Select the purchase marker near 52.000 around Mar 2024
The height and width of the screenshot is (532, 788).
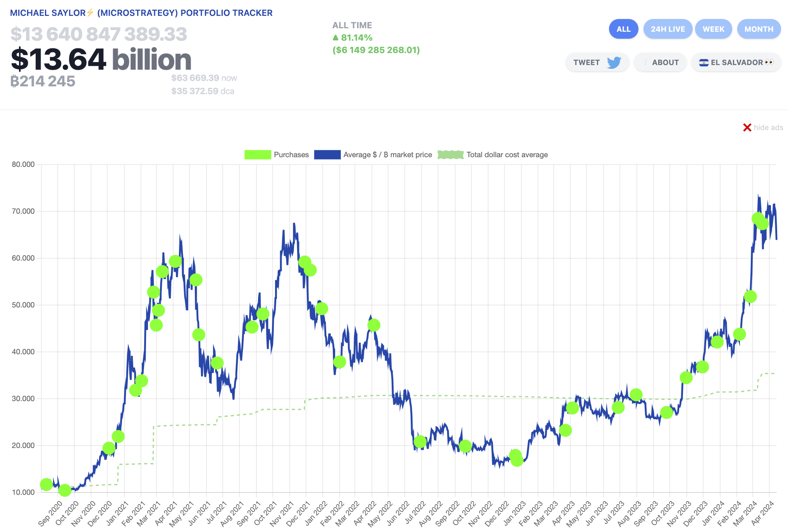pos(750,297)
